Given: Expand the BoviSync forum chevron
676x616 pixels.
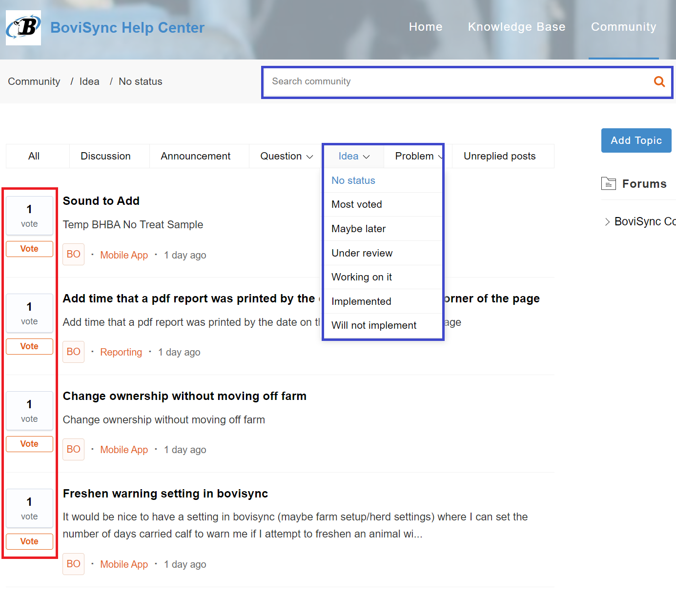Looking at the screenshot, I should pyautogui.click(x=607, y=221).
